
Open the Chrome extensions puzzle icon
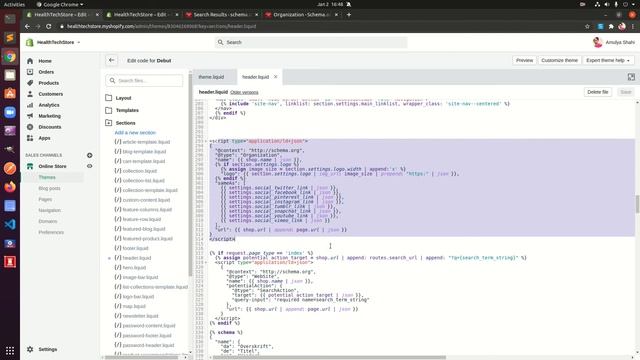coord(611,26)
